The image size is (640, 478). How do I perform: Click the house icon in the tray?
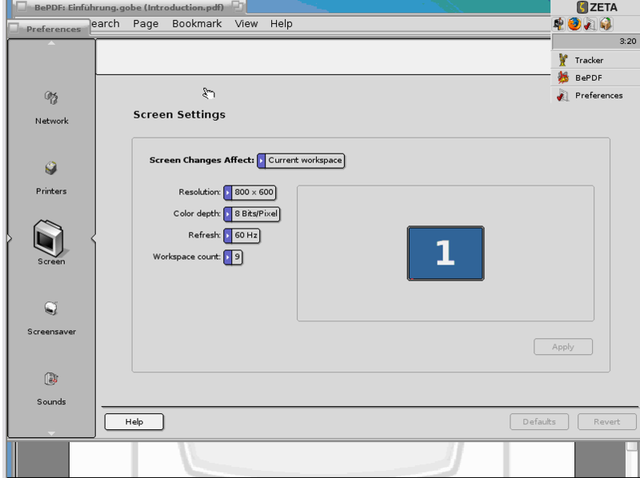[x=605, y=24]
